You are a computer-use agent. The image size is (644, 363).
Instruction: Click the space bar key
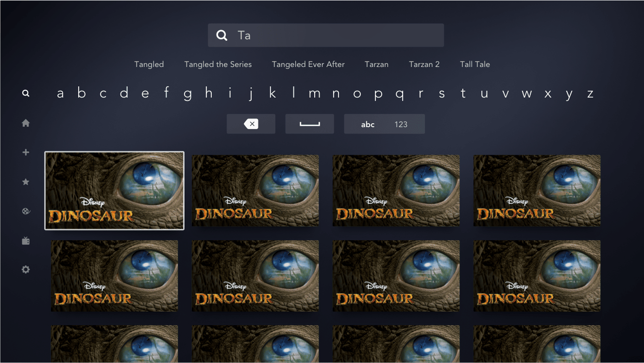pos(310,124)
